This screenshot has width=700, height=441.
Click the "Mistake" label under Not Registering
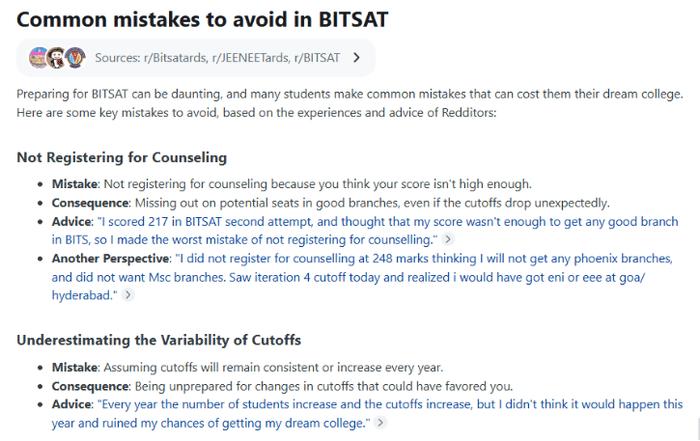pyautogui.click(x=73, y=184)
